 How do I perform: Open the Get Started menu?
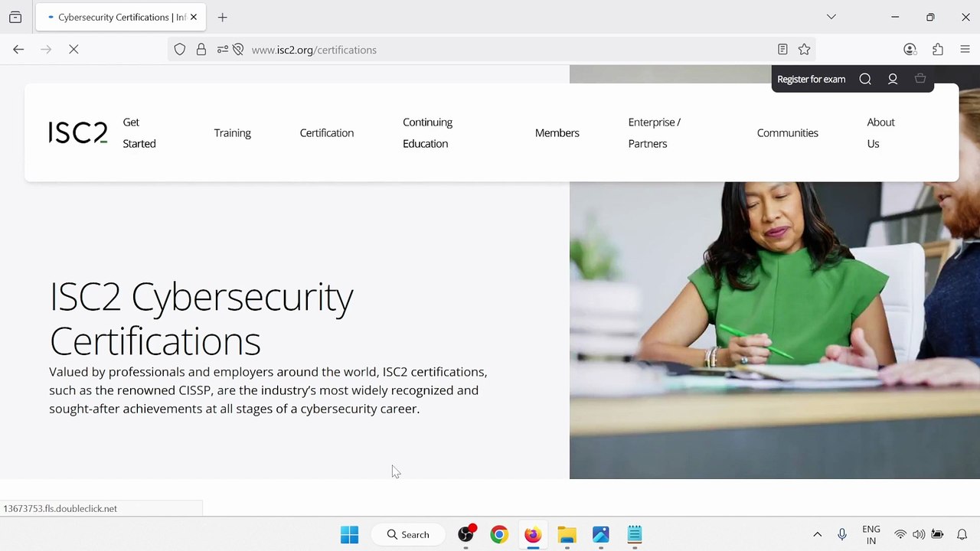[139, 132]
